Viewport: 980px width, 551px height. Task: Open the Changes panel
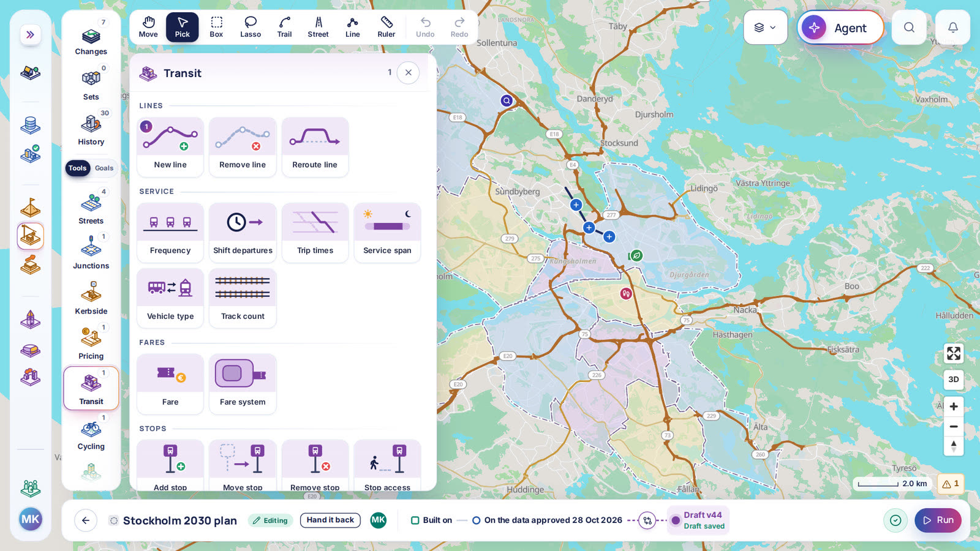pyautogui.click(x=91, y=39)
